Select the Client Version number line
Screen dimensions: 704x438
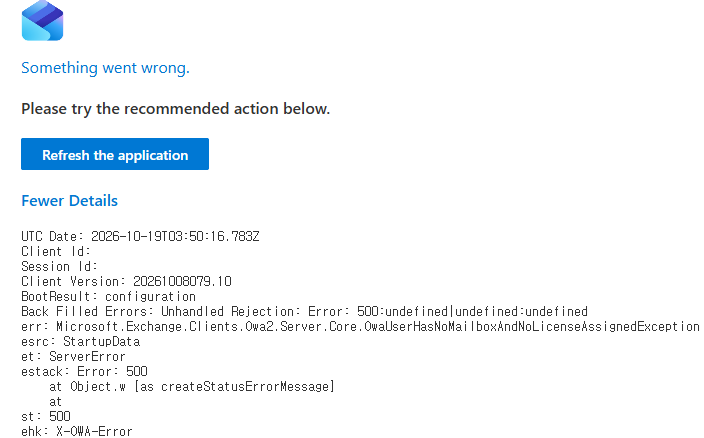(126, 281)
